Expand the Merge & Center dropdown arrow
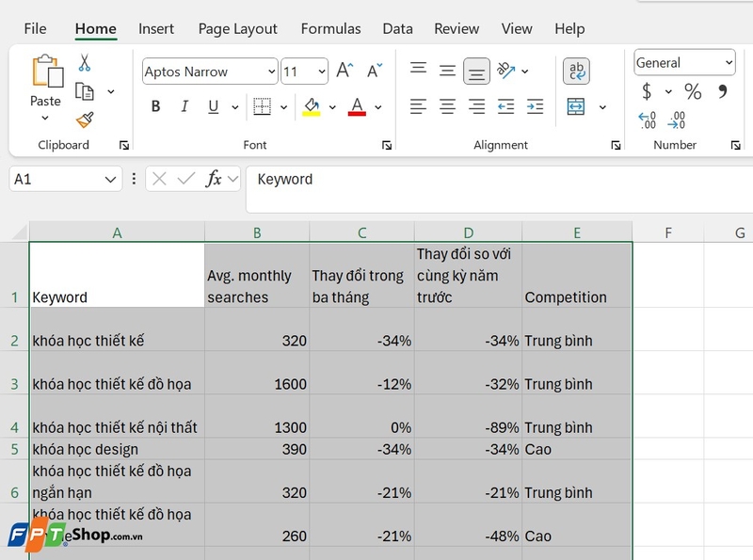The width and height of the screenshot is (753, 560). (x=602, y=107)
